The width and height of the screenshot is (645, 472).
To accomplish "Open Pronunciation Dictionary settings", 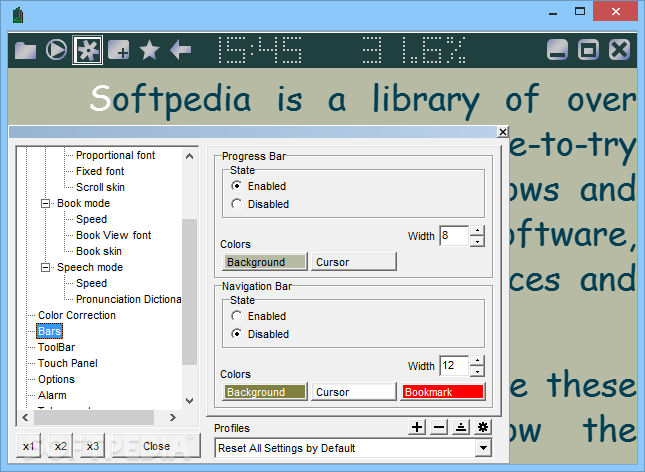I will [129, 299].
